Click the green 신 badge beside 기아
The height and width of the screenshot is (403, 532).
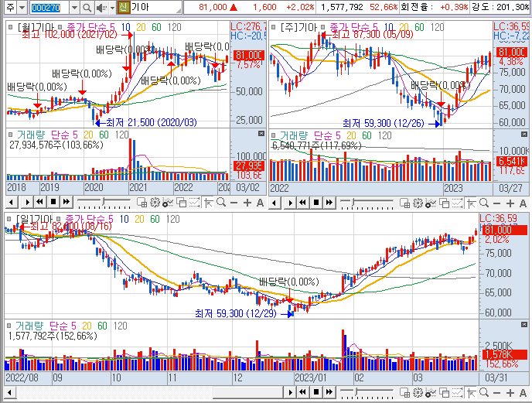click(124, 7)
